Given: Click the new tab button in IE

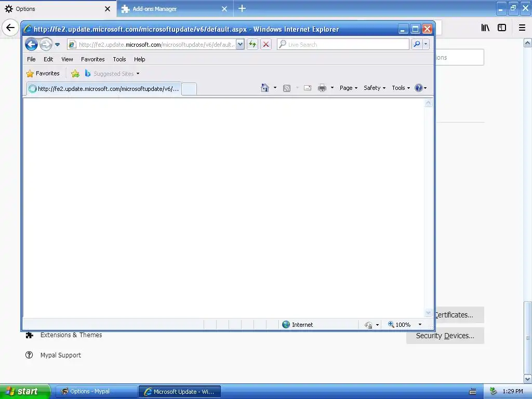Looking at the screenshot, I should click(189, 89).
